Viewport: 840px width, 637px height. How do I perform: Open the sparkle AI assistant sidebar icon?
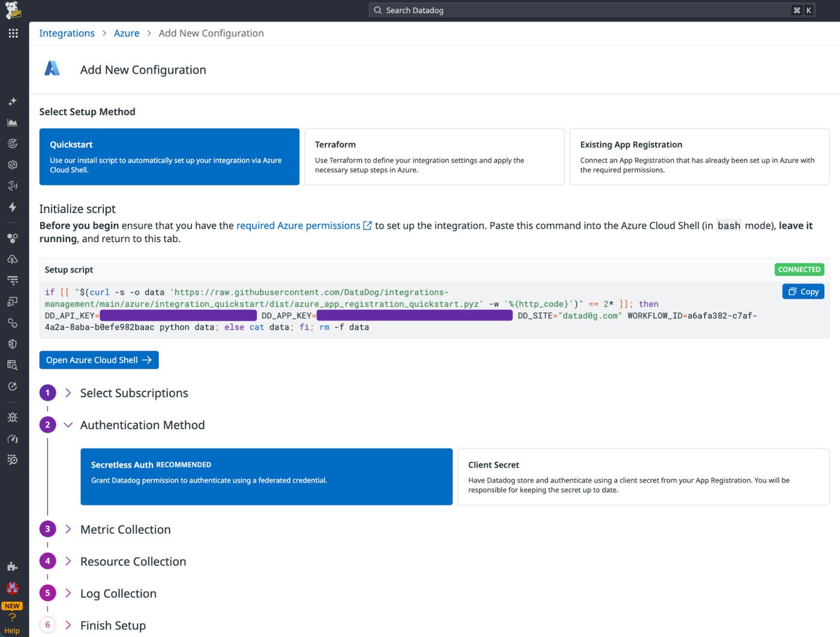13,101
